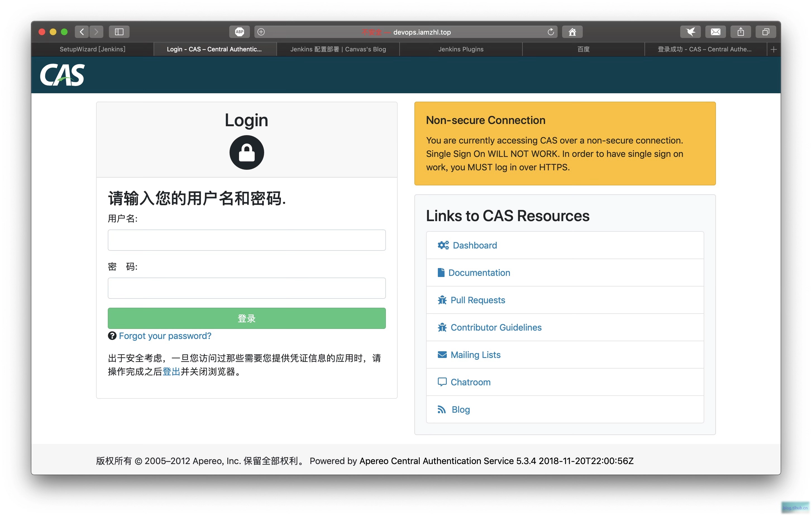The width and height of the screenshot is (812, 516).
Task: Open the Jenkins Plugins tab
Action: (x=461, y=49)
